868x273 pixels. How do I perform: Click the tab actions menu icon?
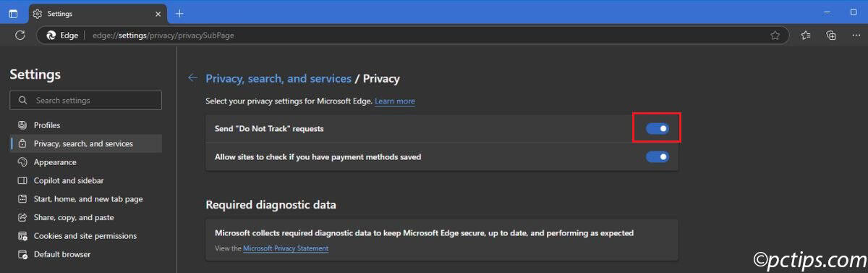click(x=13, y=13)
